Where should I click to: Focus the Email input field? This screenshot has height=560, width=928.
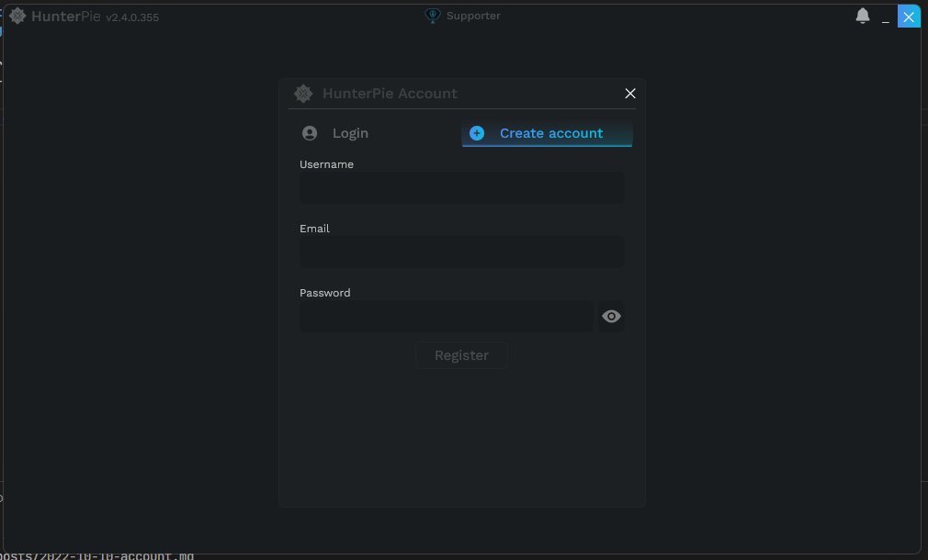tap(461, 252)
